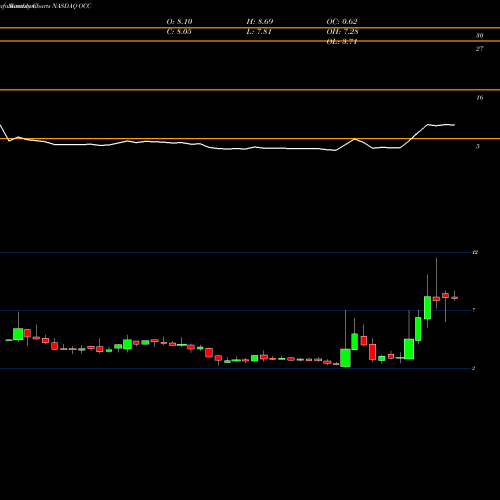This screenshot has height=500, width=500.
Task: Click the price axis label 7
Action: pyautogui.click(x=474, y=310)
